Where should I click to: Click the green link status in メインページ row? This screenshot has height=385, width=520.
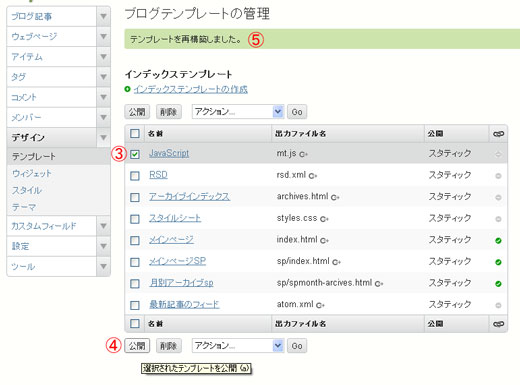[498, 240]
